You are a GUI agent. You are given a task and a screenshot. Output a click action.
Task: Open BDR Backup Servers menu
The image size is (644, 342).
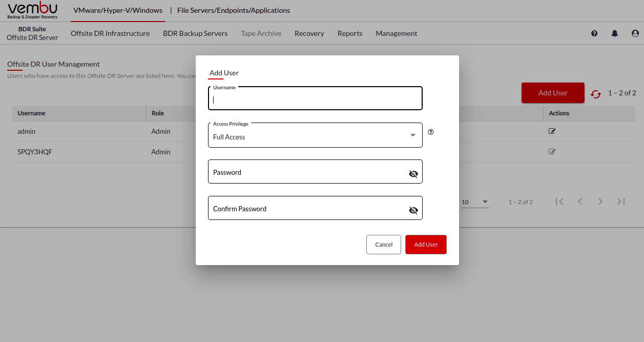(195, 33)
